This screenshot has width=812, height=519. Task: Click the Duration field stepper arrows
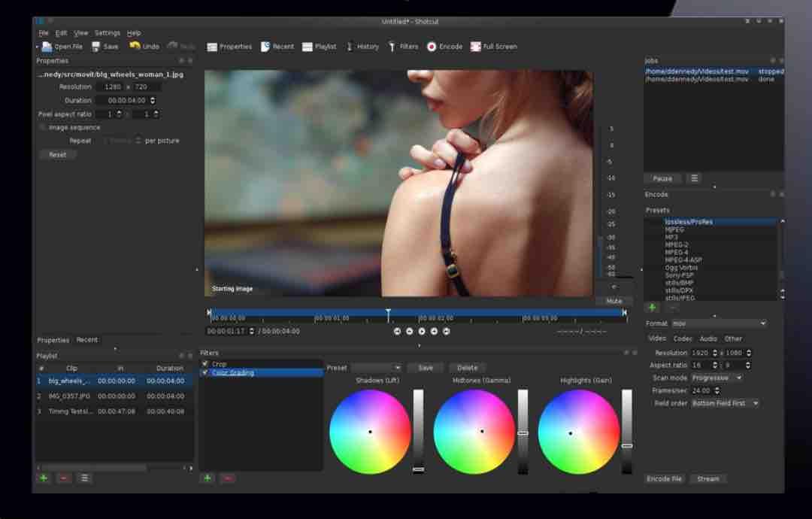pyautogui.click(x=153, y=101)
